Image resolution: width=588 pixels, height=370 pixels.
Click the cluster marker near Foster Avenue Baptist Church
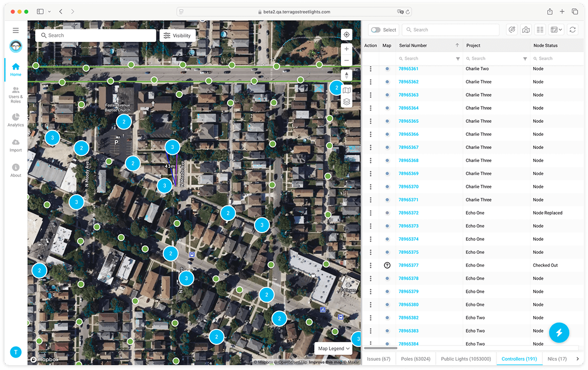coord(124,122)
